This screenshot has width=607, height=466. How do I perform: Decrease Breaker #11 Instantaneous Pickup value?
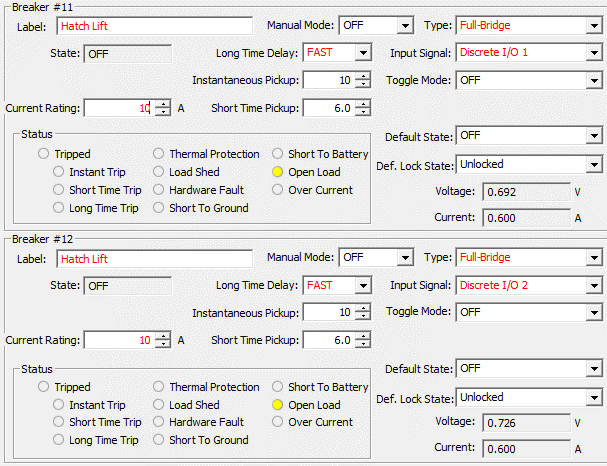(362, 84)
